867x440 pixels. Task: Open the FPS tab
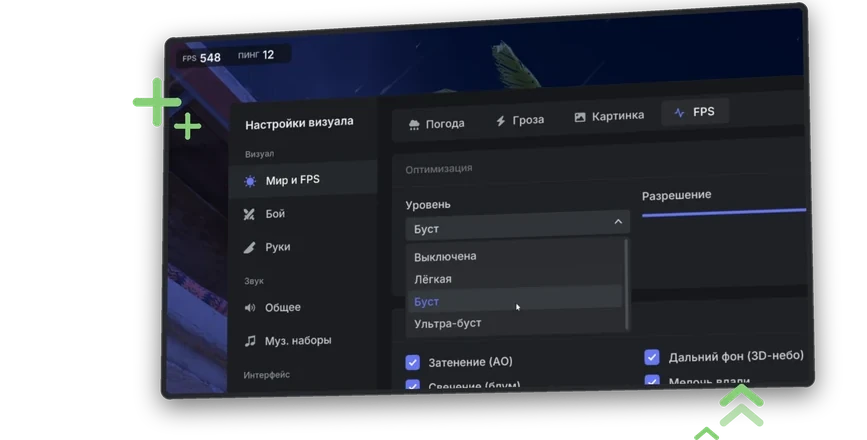tap(694, 112)
